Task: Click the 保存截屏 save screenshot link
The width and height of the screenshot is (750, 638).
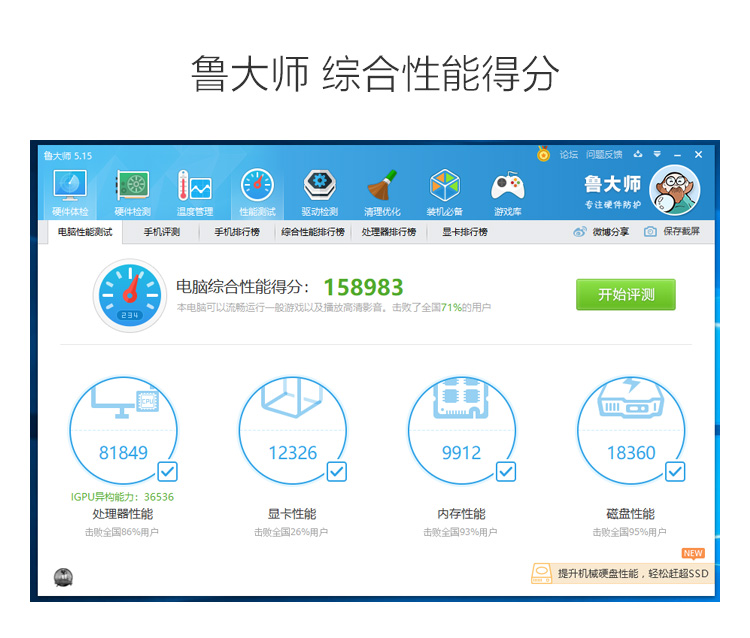Action: tap(682, 231)
